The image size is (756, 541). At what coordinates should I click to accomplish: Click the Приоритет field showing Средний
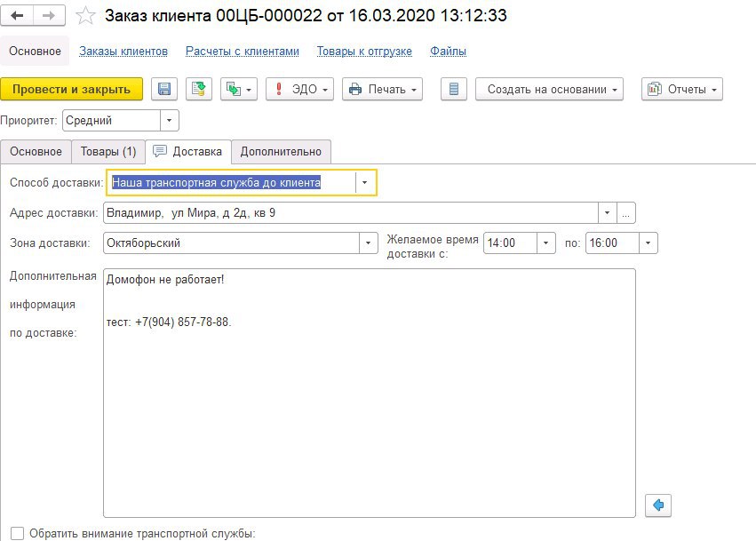pos(112,121)
